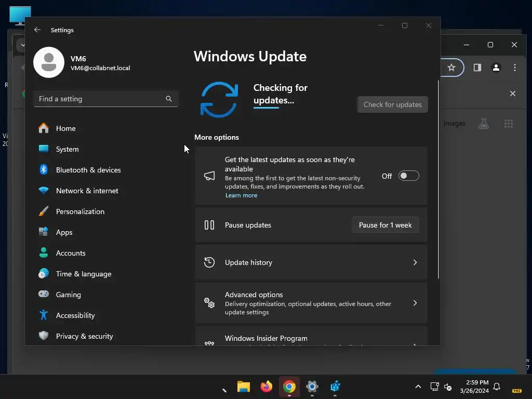Click the Checking for updates progress bar
The width and height of the screenshot is (532, 399).
[x=267, y=108]
